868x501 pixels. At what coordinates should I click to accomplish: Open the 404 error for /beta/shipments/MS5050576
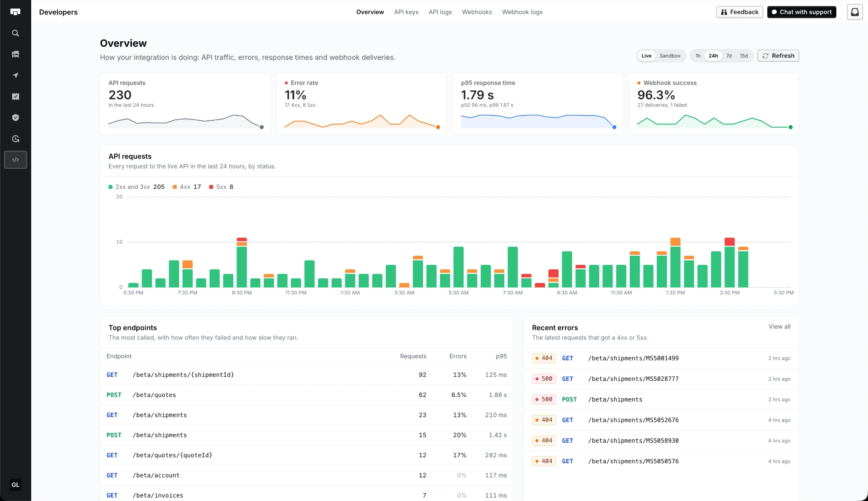click(661, 461)
